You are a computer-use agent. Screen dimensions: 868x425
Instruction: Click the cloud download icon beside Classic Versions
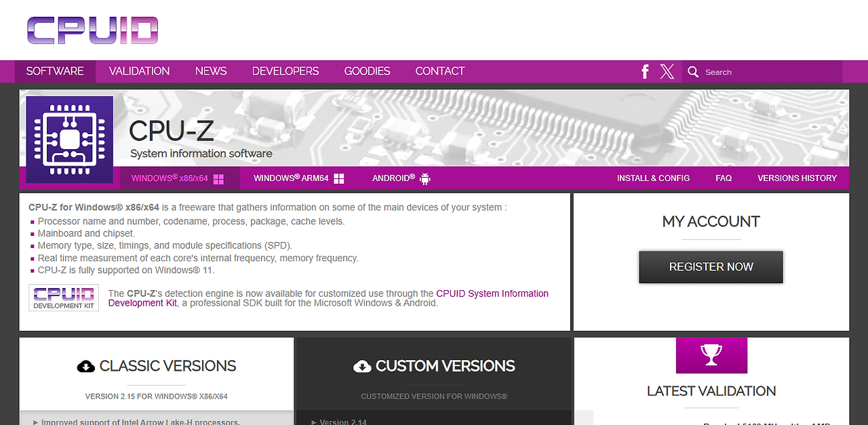coord(86,366)
